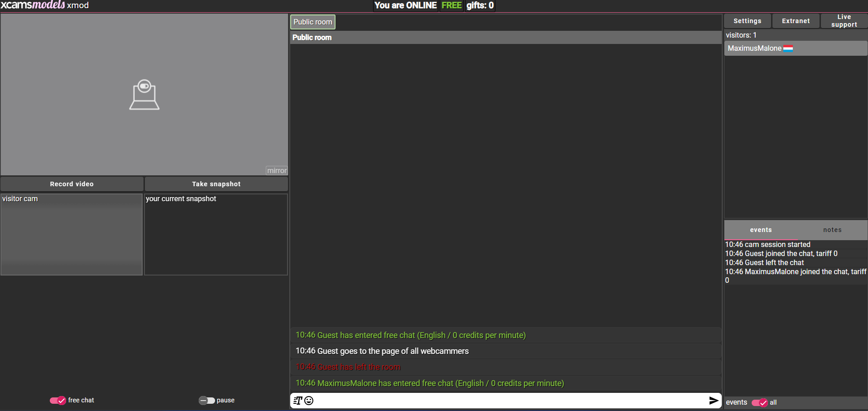Click the flag icon beside MaximusMalone
This screenshot has height=411, width=868.
(788, 48)
